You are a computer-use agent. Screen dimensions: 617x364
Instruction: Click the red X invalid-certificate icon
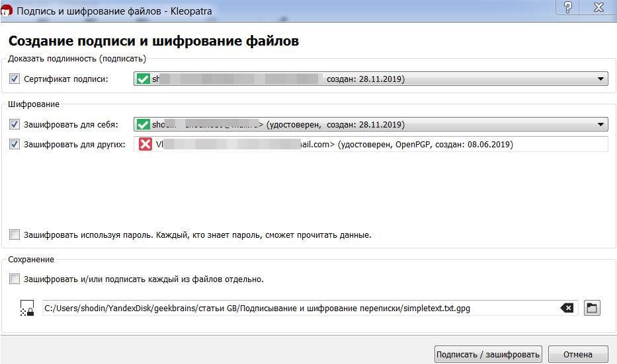(145, 144)
